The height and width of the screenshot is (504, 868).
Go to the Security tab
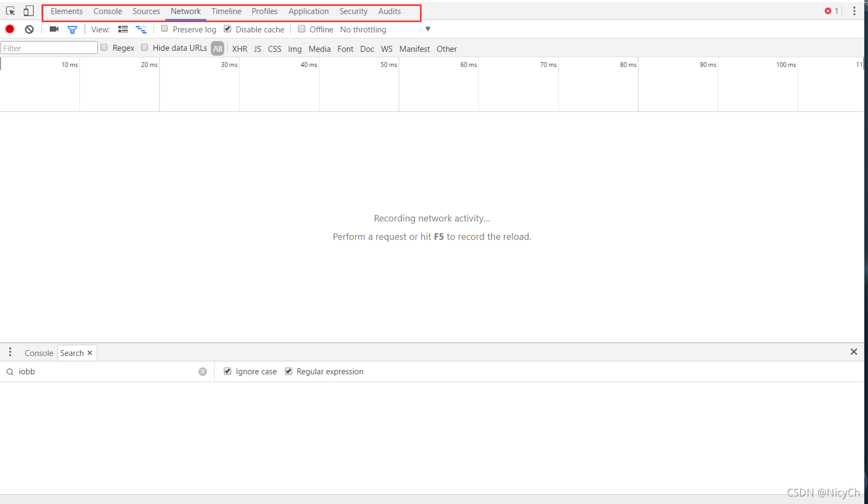(353, 11)
